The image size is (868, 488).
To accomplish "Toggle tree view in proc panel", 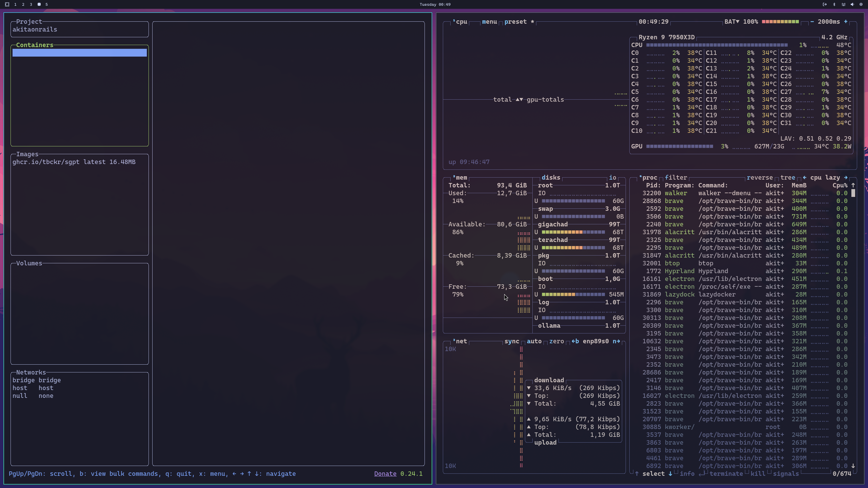I will pyautogui.click(x=787, y=178).
